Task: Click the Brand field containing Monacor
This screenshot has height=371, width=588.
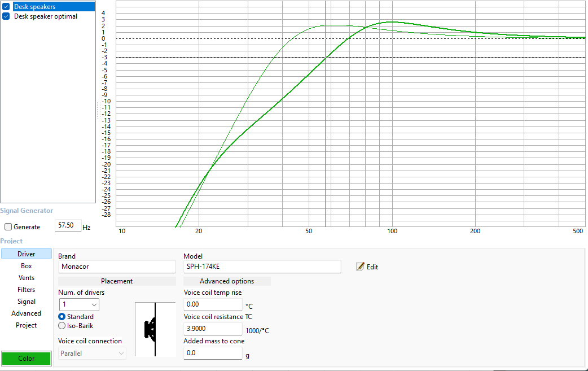Action: pyautogui.click(x=117, y=267)
